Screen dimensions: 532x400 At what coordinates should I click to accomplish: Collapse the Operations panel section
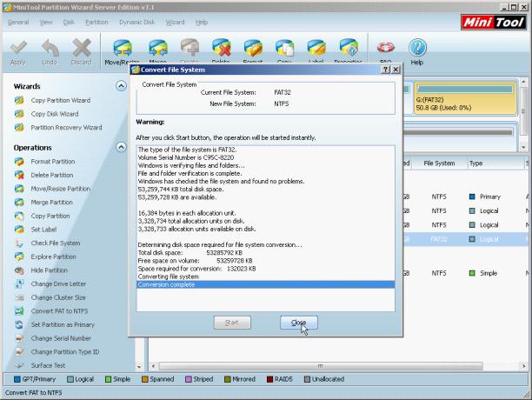point(121,147)
